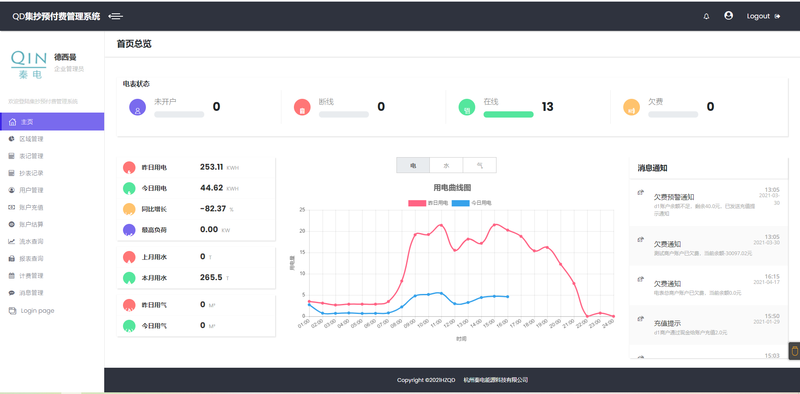Select the 电 tab above the chart
The image size is (800, 394).
[x=413, y=165]
